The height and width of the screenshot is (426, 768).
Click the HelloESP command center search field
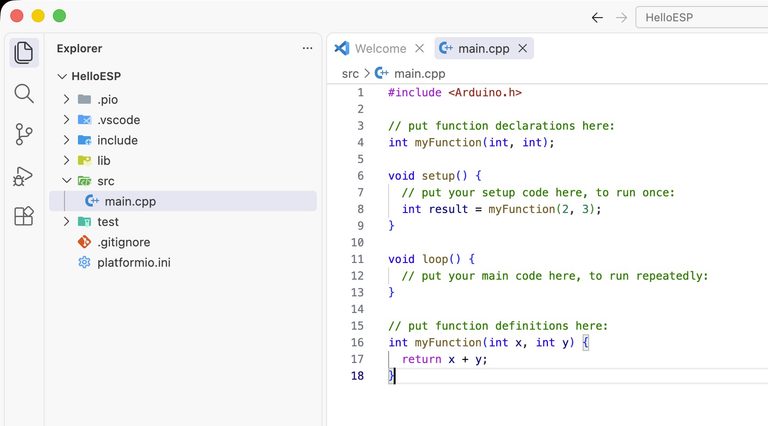tap(702, 18)
